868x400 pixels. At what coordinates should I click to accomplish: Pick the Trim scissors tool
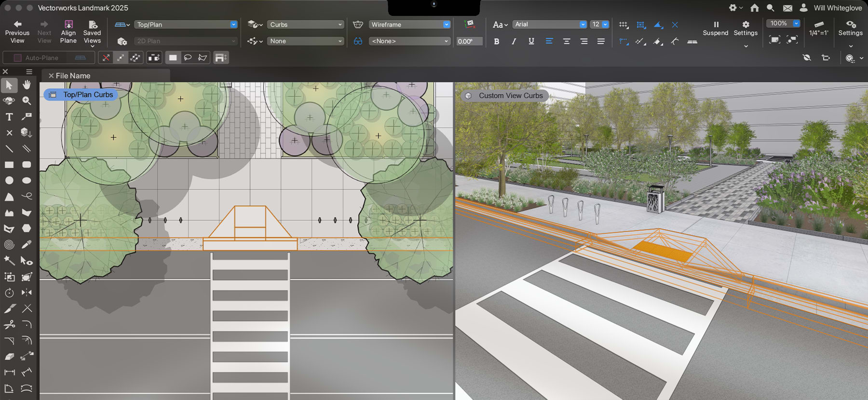pyautogui.click(x=9, y=324)
